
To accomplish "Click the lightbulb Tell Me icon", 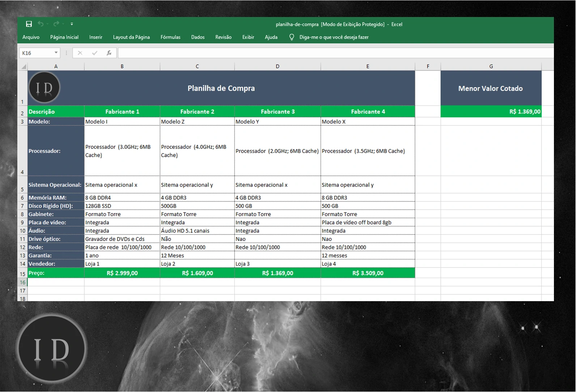I will [x=292, y=37].
